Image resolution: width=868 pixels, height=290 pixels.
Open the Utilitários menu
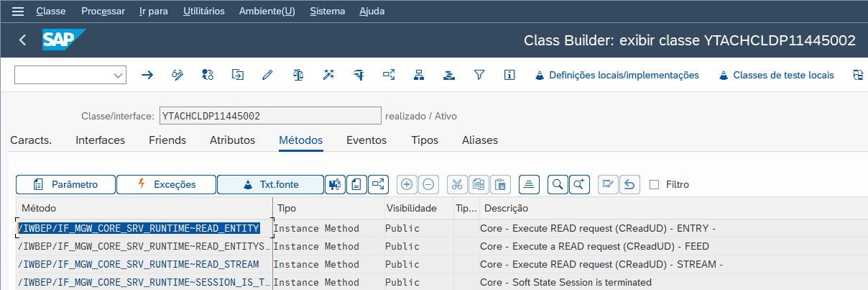204,12
